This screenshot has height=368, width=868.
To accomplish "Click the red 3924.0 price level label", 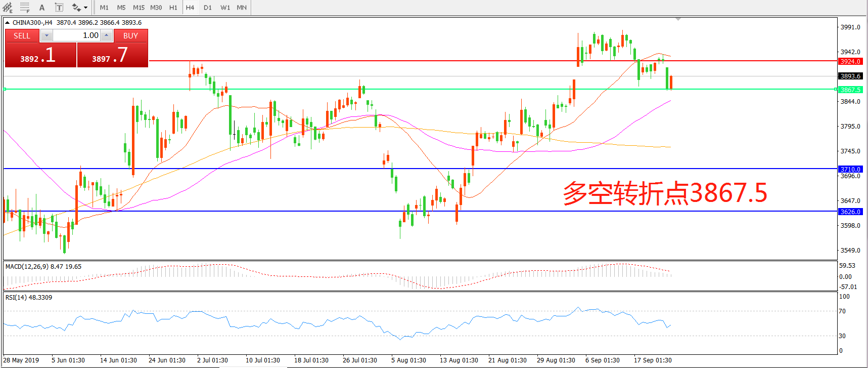I will (850, 61).
